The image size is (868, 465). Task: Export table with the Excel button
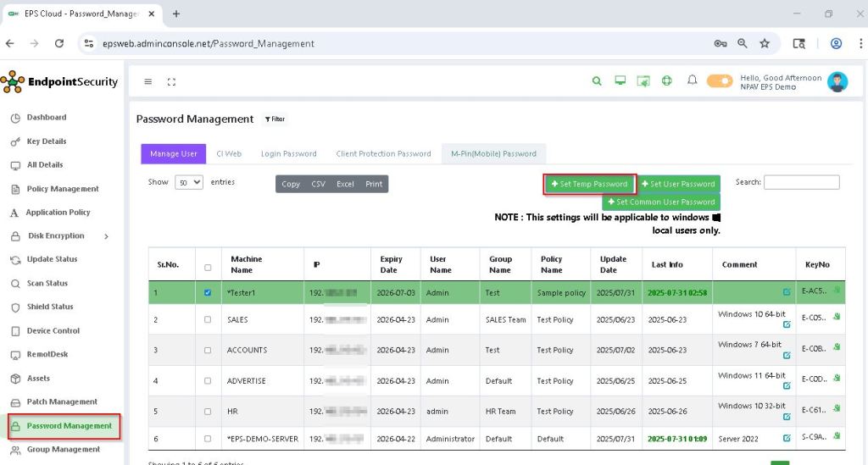(x=345, y=184)
